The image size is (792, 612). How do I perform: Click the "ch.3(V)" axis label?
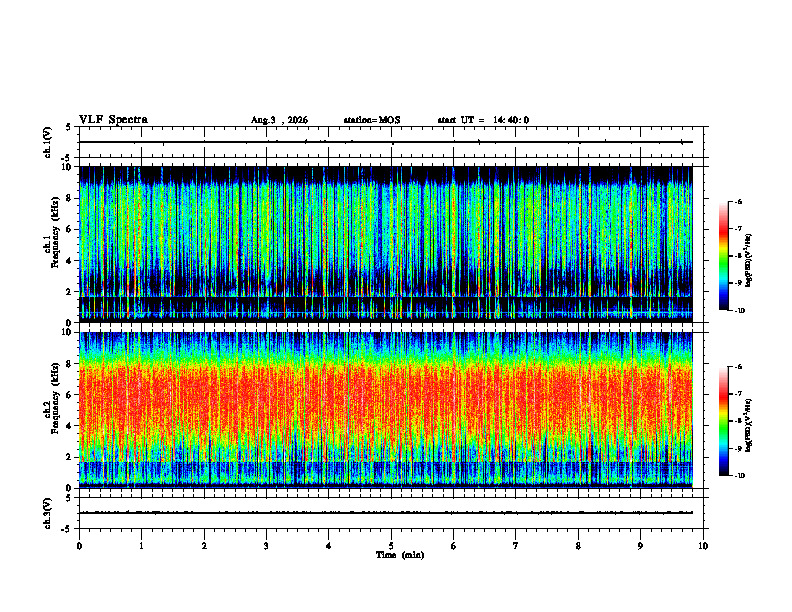(x=47, y=513)
